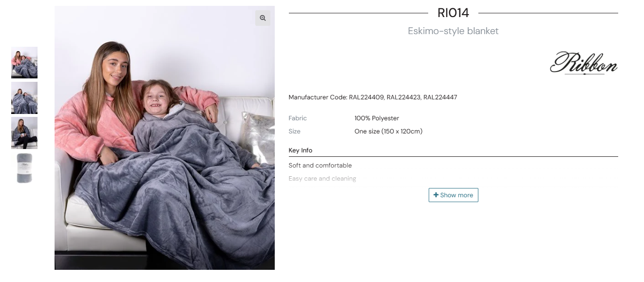View the rolled packaged blanket thumbnail

(x=24, y=168)
